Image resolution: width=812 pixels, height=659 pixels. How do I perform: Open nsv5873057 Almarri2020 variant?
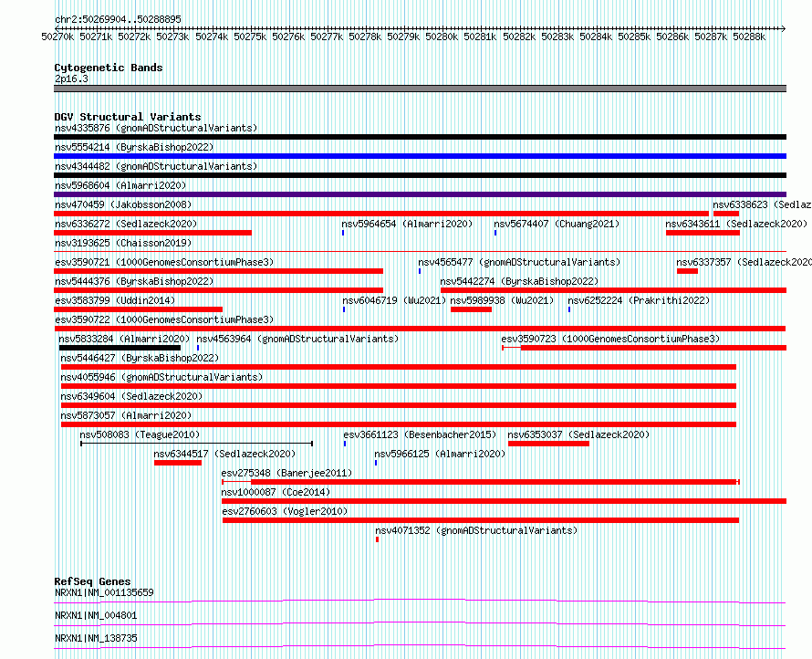[126, 415]
